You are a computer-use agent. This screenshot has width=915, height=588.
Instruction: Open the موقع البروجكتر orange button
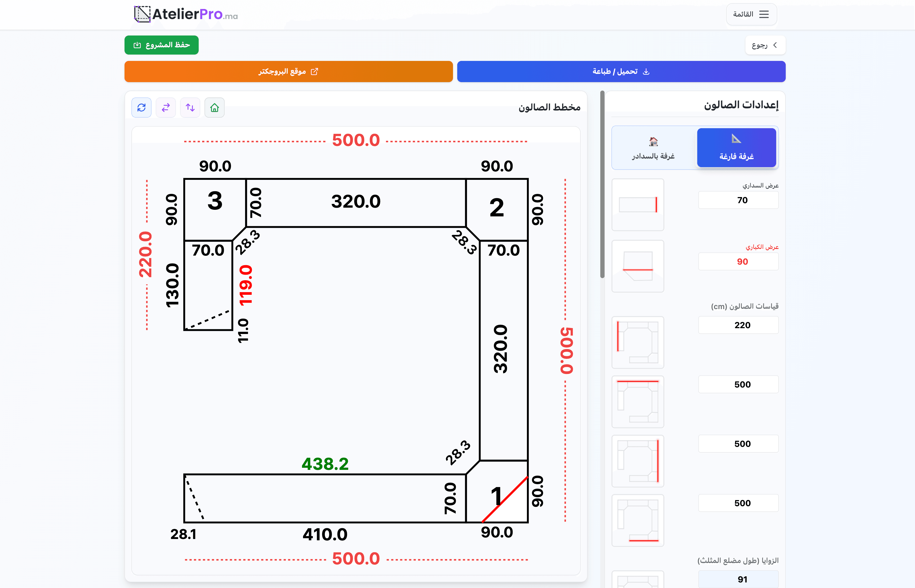pos(288,72)
